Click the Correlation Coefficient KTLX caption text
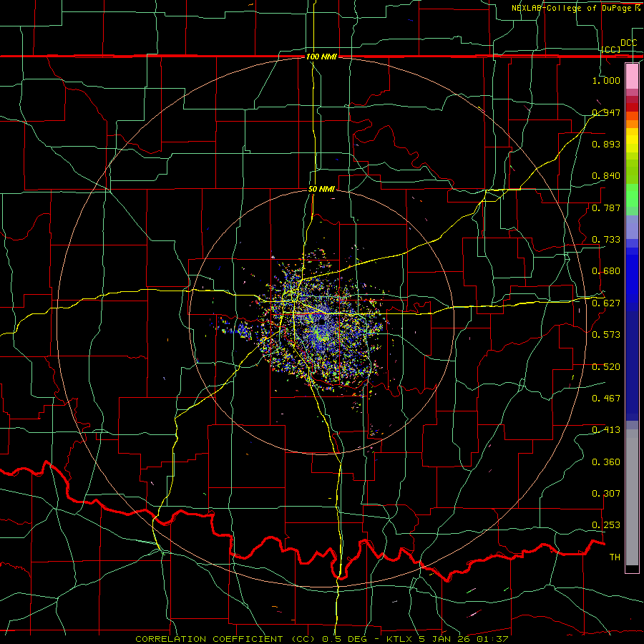This screenshot has height=644, width=644. [x=321, y=639]
